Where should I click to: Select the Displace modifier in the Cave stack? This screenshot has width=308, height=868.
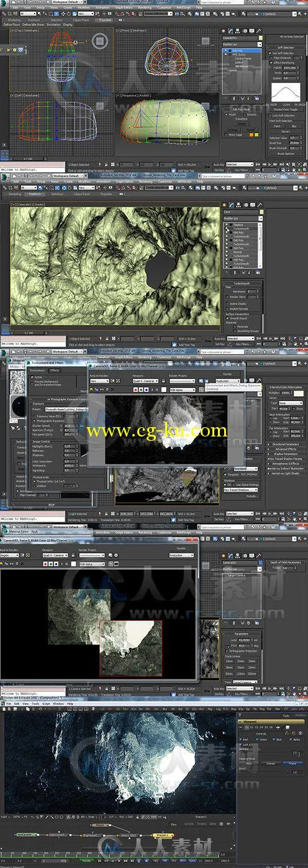coord(238,224)
